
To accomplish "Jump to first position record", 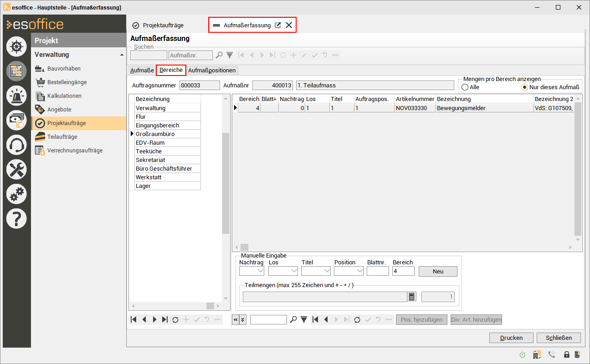I will pos(315,319).
